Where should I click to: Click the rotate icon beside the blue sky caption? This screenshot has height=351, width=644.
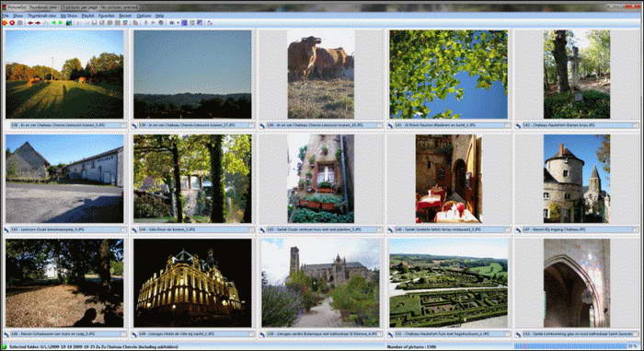point(134,125)
